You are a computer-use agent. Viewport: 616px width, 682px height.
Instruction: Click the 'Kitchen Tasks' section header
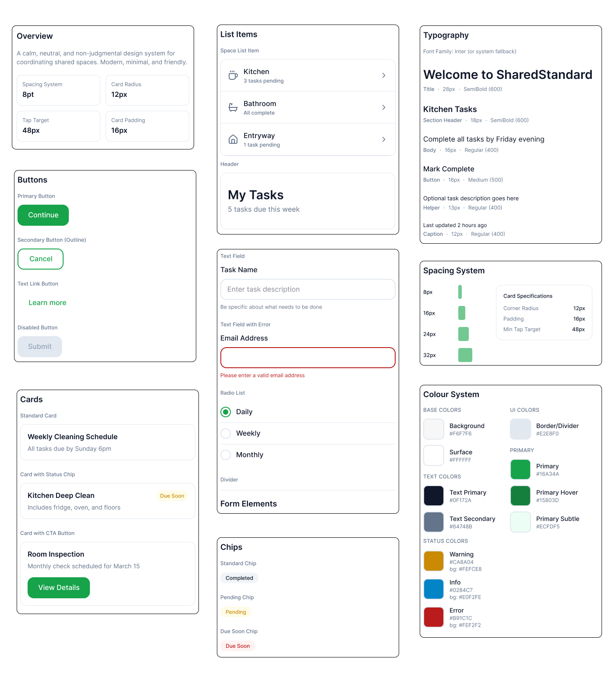tap(450, 109)
